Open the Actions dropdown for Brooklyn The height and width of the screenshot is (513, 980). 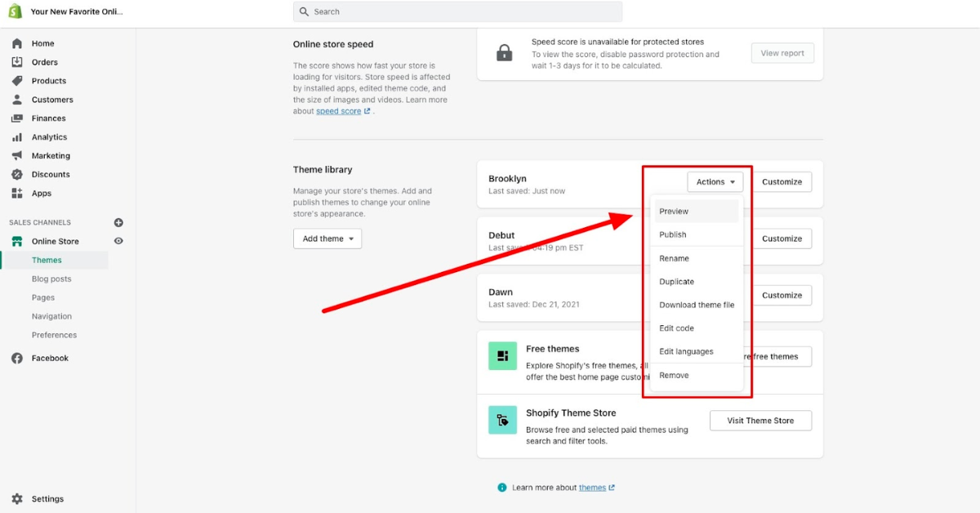(715, 181)
